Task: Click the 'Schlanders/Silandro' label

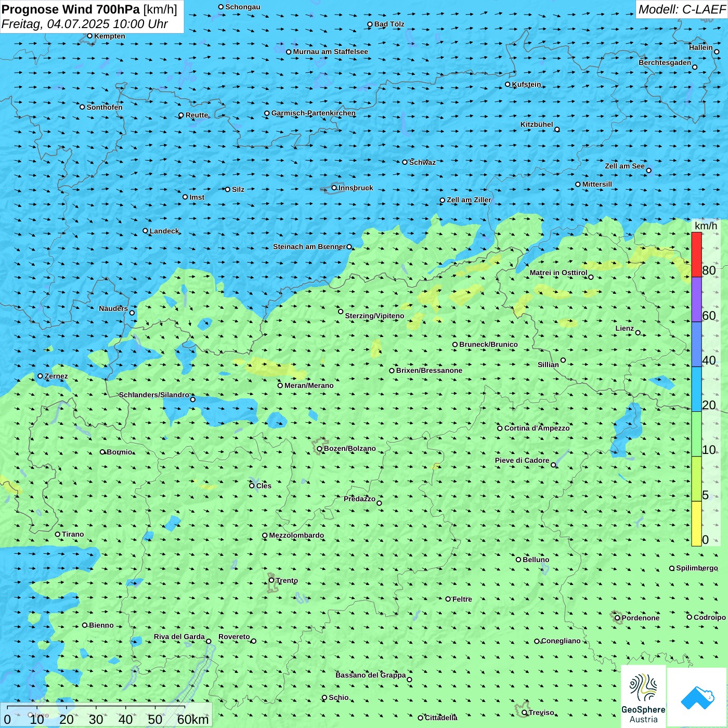Action: coord(154,395)
